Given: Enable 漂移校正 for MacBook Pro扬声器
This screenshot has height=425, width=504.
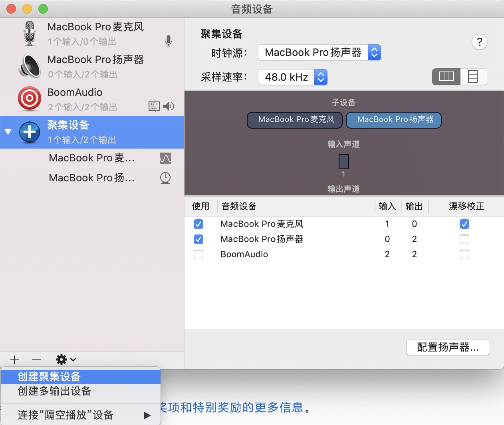Looking at the screenshot, I should click(x=464, y=239).
